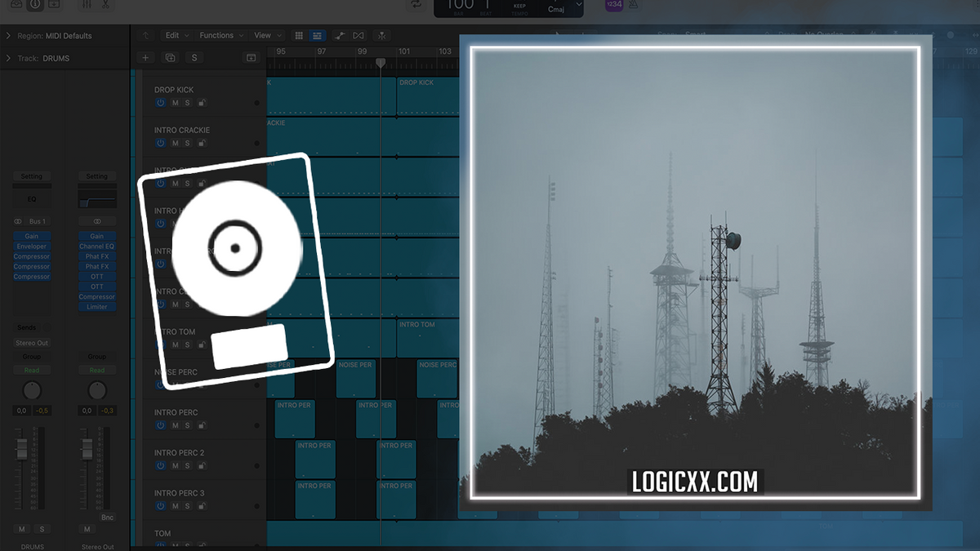Viewport: 980px width, 551px height.
Task: Open the Functions dropdown in the editor
Action: (216, 35)
